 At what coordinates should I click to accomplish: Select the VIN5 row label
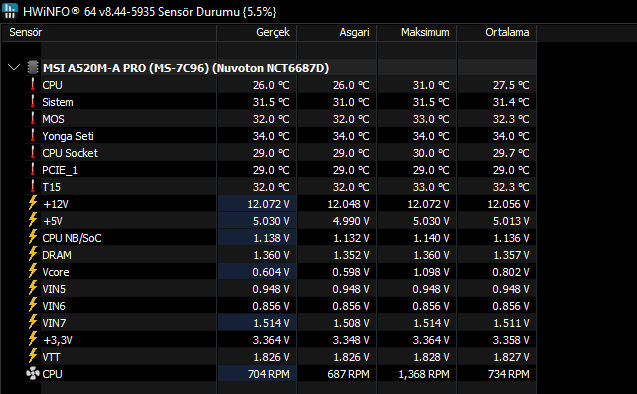click(x=54, y=289)
